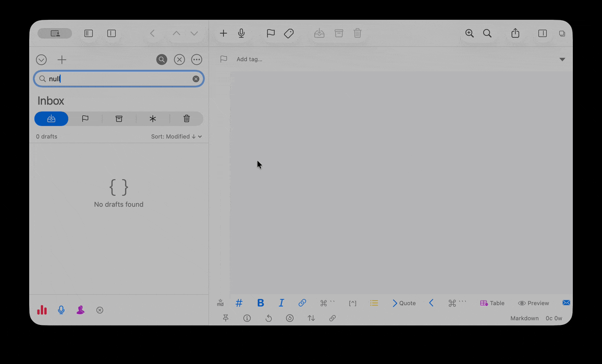Apply bold with the B button
This screenshot has width=602, height=364.
[x=260, y=303]
